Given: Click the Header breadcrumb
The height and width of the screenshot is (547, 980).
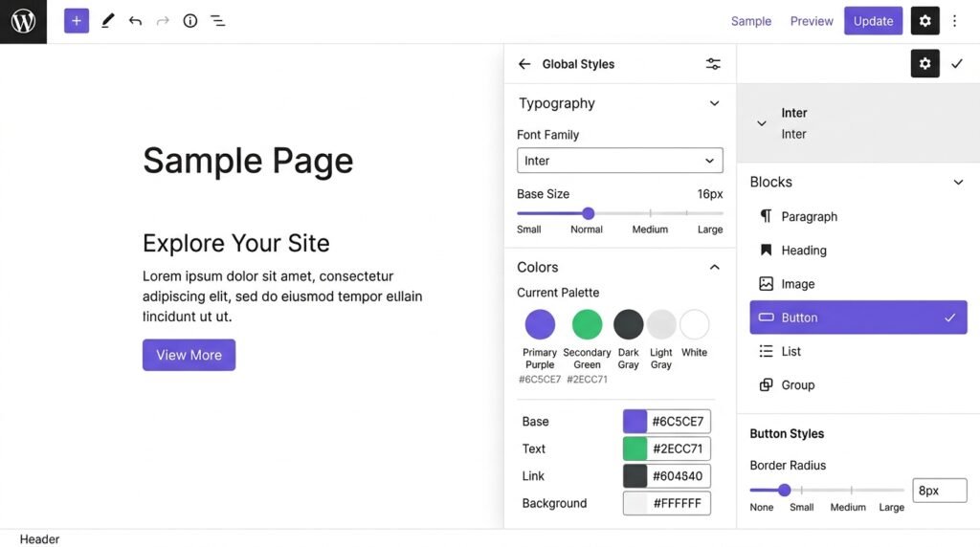Looking at the screenshot, I should tap(39, 539).
